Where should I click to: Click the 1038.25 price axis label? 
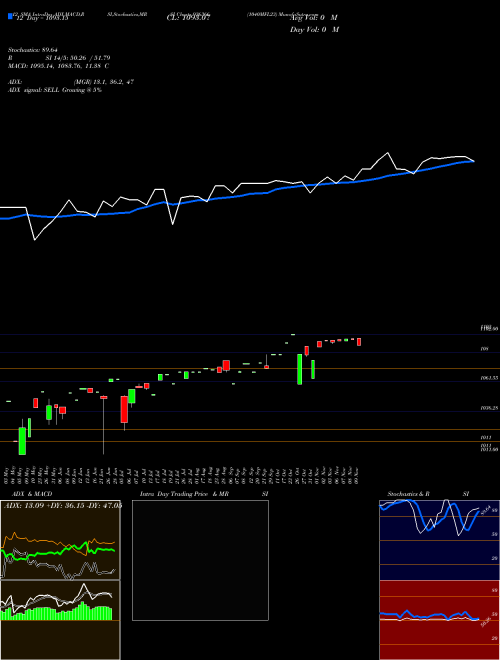489,408
